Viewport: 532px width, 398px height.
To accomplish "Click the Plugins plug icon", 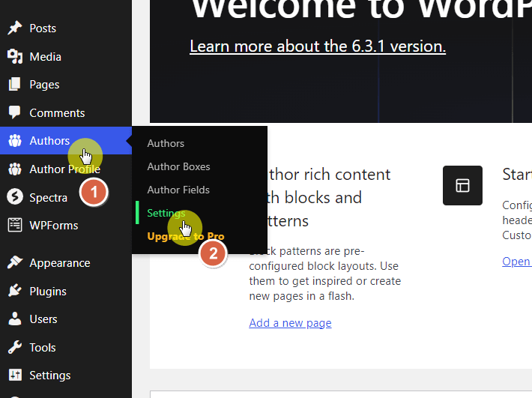I will tap(15, 291).
